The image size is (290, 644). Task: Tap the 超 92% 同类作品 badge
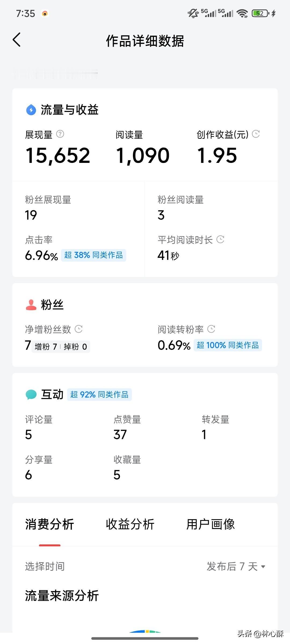tap(99, 394)
